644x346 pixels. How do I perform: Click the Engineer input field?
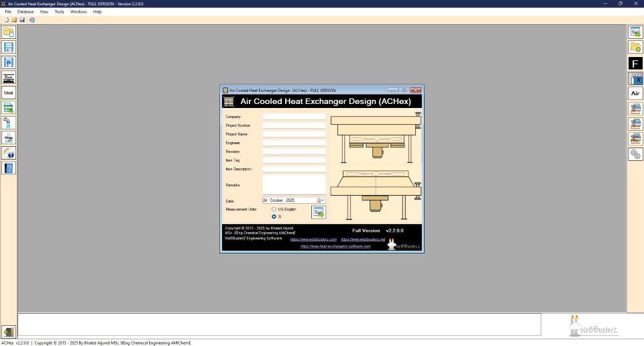pyautogui.click(x=294, y=143)
